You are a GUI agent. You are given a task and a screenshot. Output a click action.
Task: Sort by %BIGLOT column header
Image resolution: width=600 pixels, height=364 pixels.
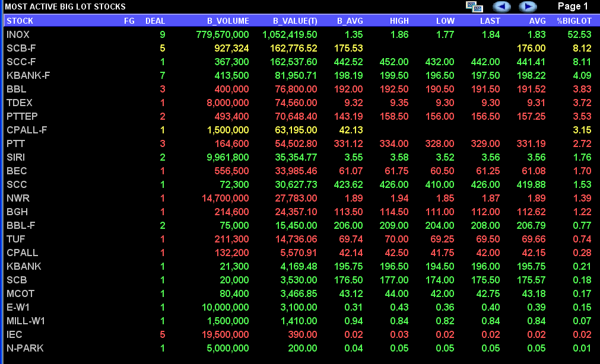pos(574,21)
